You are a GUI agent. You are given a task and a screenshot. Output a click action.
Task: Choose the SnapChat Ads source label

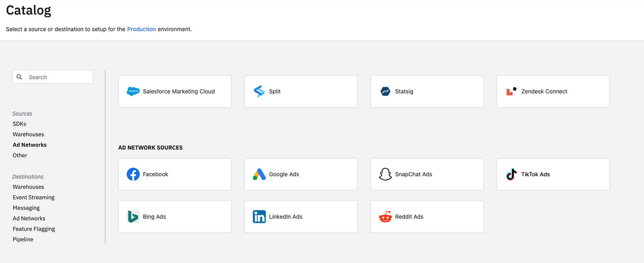(414, 174)
